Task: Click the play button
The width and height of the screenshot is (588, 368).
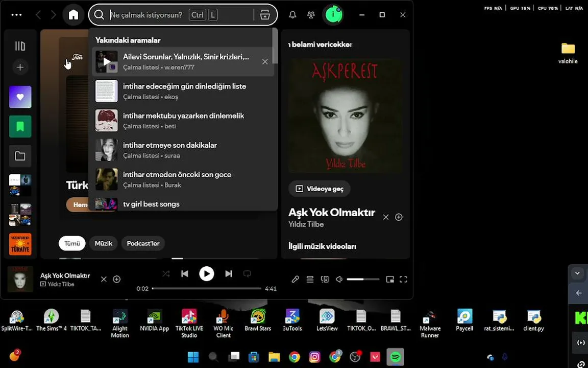Action: pos(207,274)
